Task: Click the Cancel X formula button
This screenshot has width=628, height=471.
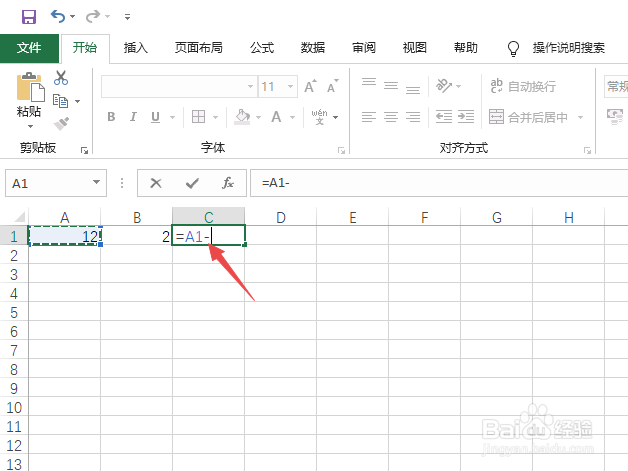Action: pyautogui.click(x=156, y=183)
